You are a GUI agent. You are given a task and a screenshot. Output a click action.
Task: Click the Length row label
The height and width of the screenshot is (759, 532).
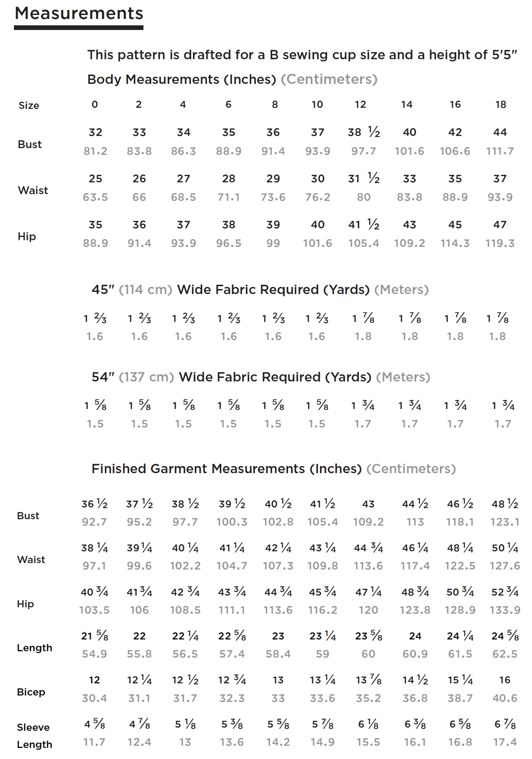point(35,648)
